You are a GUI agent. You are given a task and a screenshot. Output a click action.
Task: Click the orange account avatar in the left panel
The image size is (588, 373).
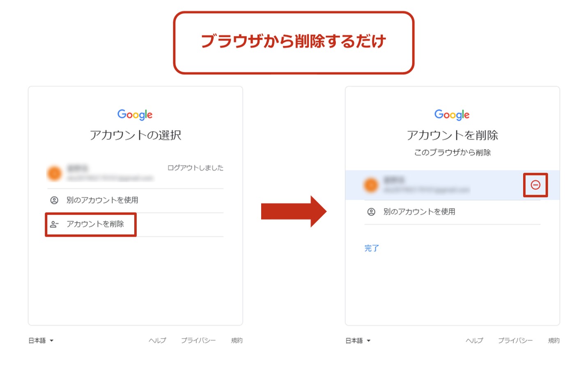pyautogui.click(x=54, y=174)
